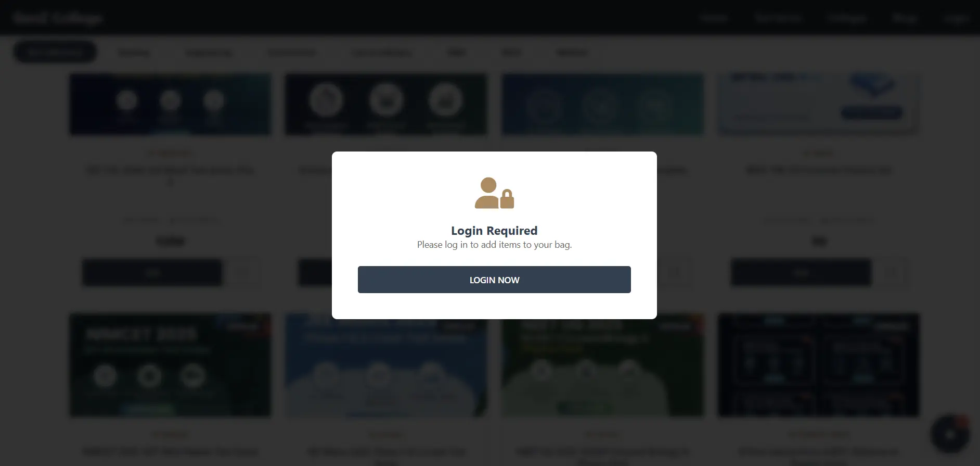The height and width of the screenshot is (466, 980).
Task: Open the first product thumbnail with three circular icons
Action: [x=170, y=104]
